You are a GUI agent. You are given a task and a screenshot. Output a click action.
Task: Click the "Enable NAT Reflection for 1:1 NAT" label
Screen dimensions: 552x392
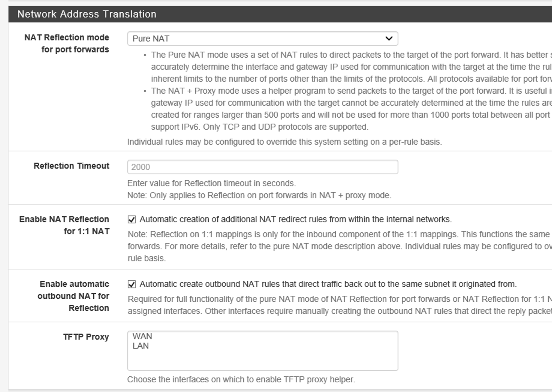(x=64, y=225)
